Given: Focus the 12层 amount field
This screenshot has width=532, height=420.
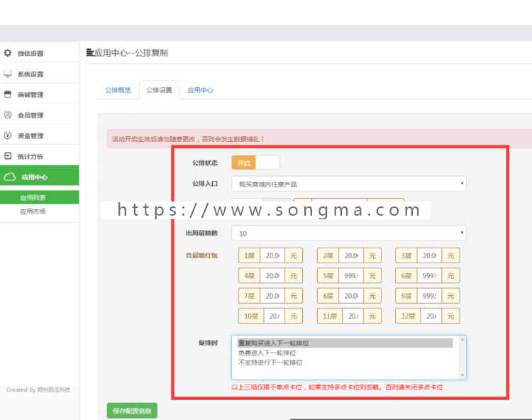Looking at the screenshot, I should [x=431, y=316].
